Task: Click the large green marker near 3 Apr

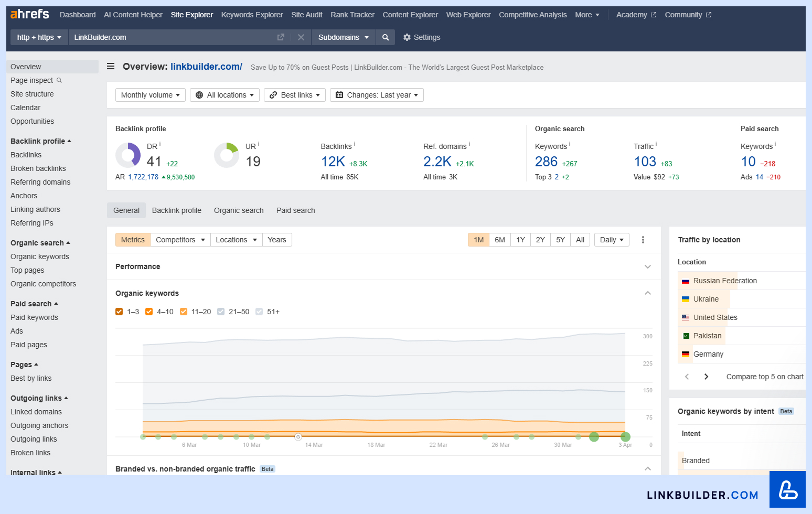Action: click(x=625, y=436)
